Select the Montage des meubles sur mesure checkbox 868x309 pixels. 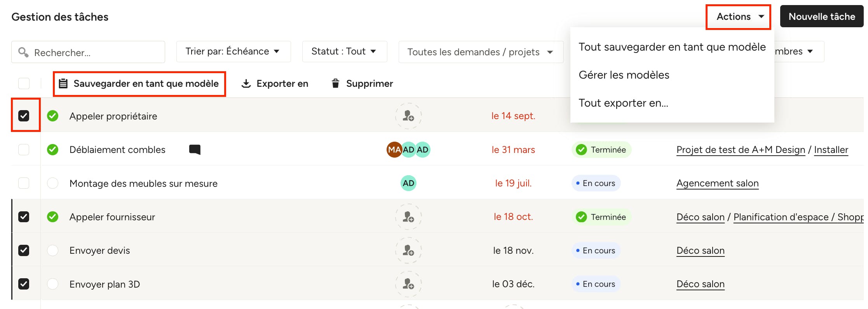pyautogui.click(x=24, y=183)
